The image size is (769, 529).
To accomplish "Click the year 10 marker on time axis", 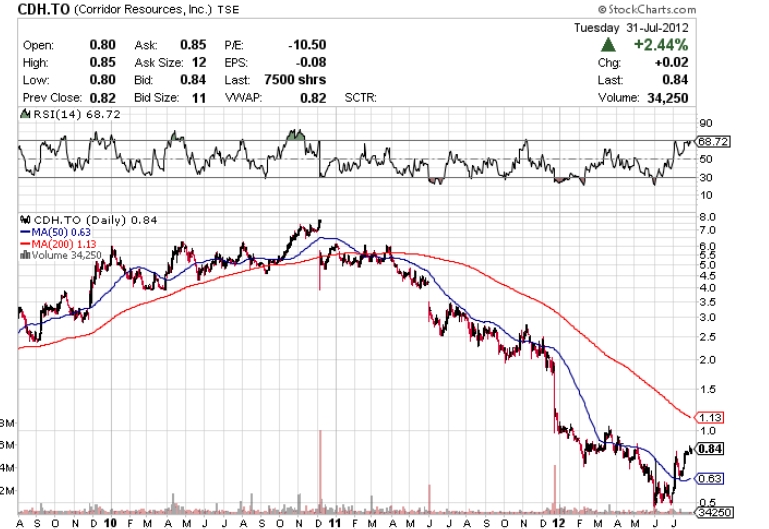I will 110,523.
